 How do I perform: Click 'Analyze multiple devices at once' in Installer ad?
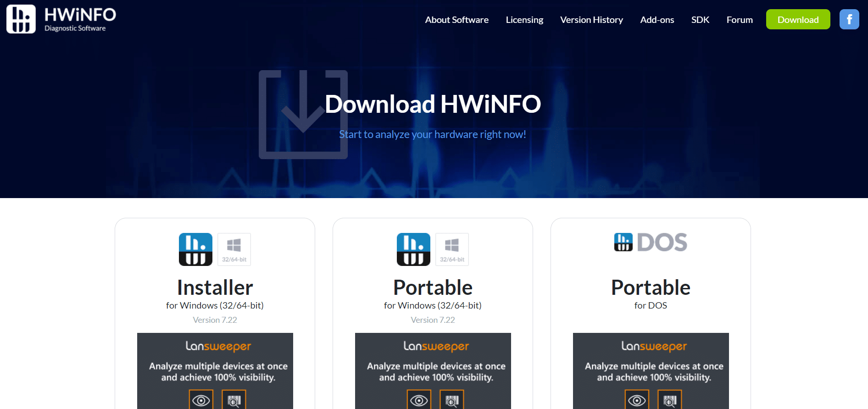click(x=218, y=366)
